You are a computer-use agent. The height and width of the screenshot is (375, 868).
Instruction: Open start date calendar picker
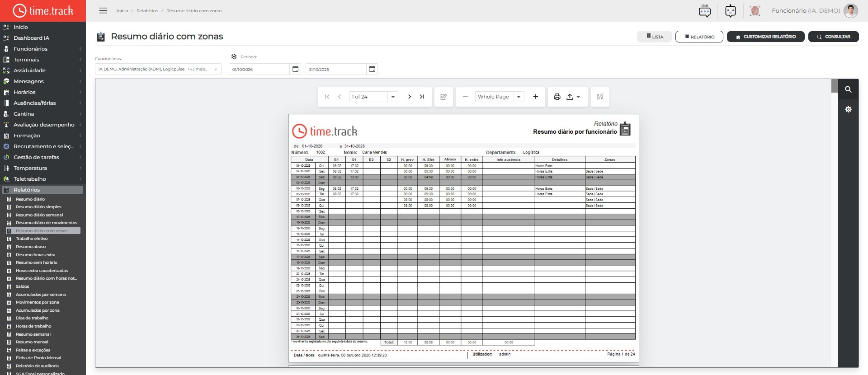coord(295,69)
